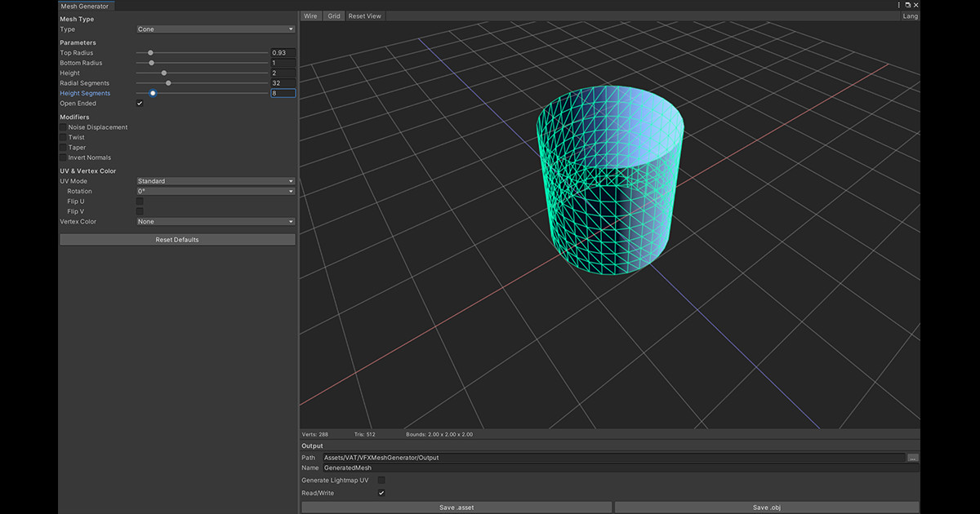This screenshot has height=514, width=980.
Task: Click Reset View in viewport toolbar
Action: point(364,16)
